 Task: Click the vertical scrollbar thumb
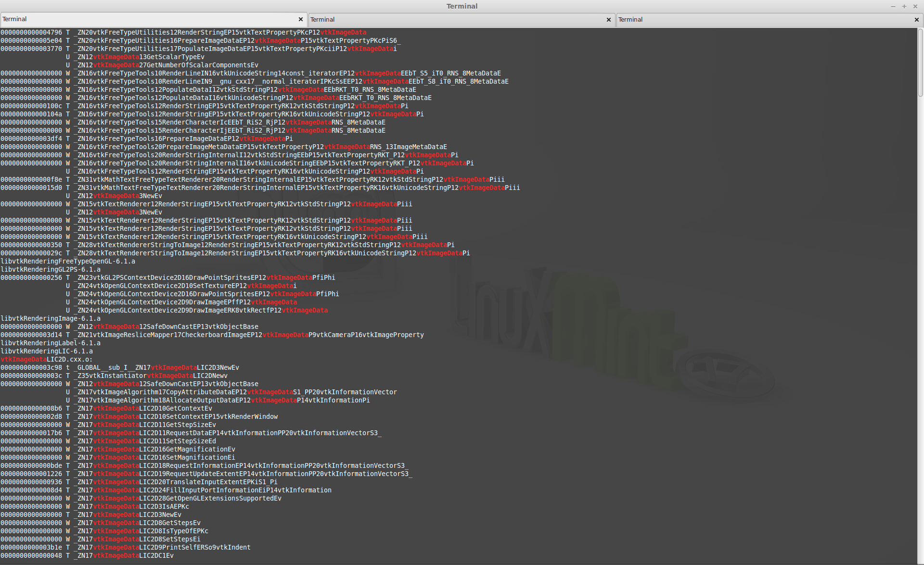[920, 63]
